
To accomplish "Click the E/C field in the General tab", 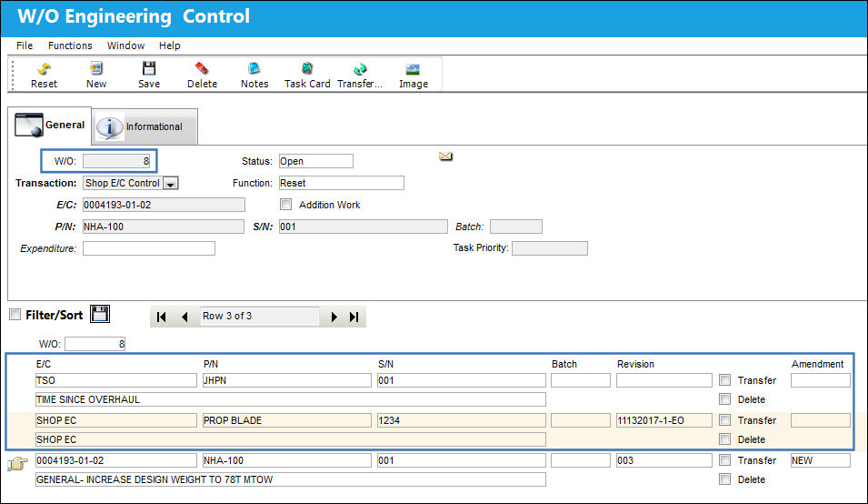I will click(164, 205).
